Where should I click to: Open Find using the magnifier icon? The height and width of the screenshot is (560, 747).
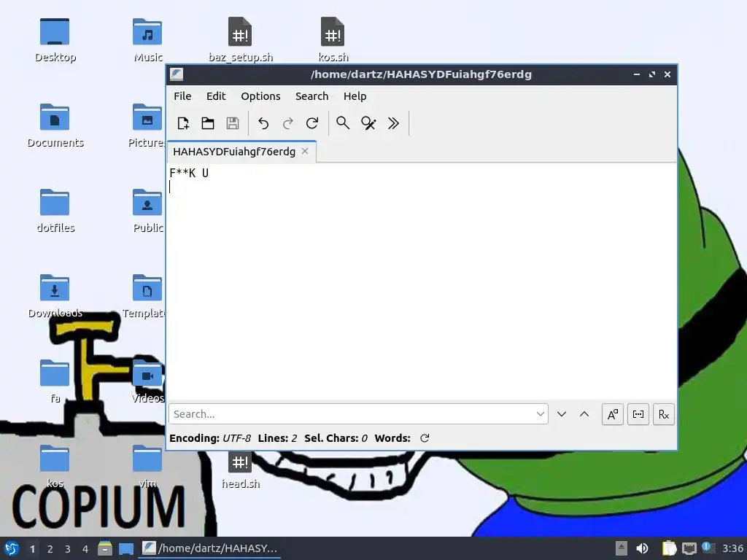tap(343, 123)
